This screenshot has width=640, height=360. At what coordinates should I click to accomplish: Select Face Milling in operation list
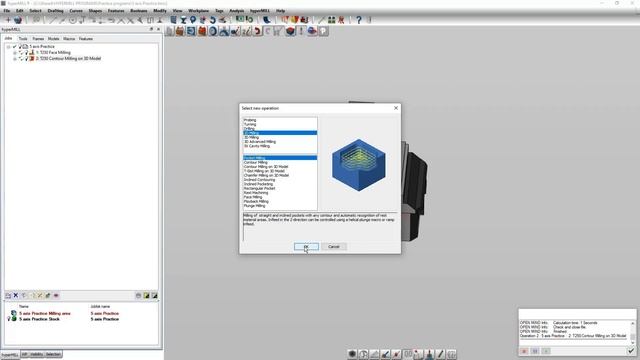pos(253,197)
